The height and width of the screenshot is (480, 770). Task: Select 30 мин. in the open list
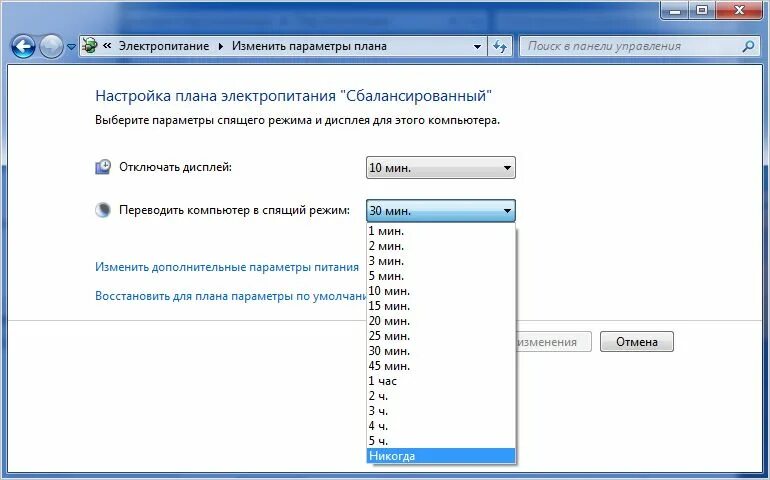(x=441, y=351)
